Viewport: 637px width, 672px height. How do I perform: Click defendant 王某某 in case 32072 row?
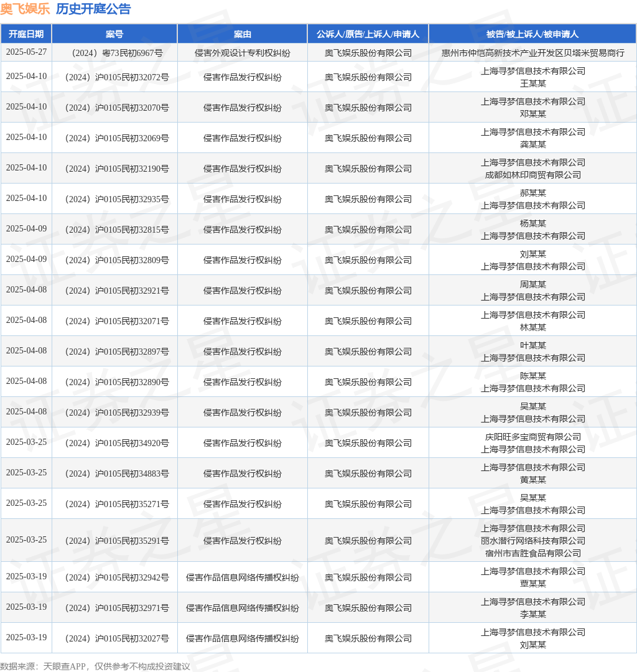(x=533, y=83)
